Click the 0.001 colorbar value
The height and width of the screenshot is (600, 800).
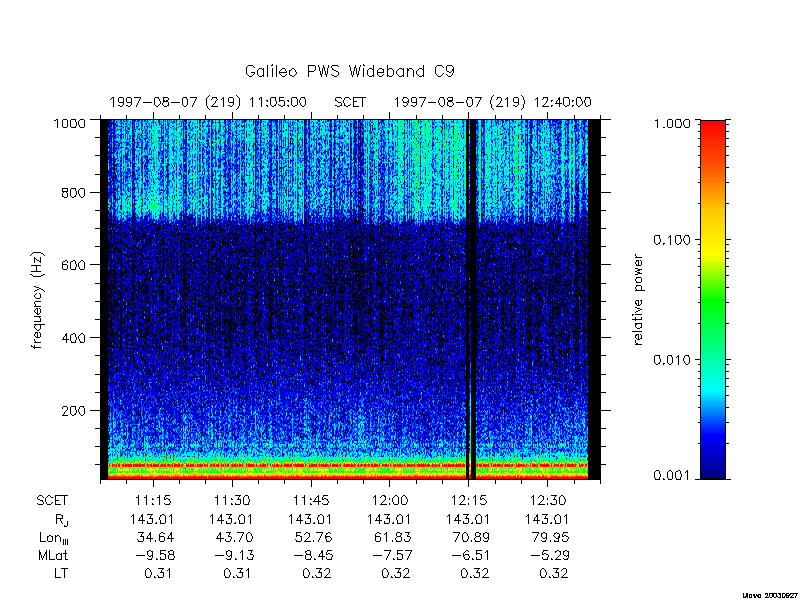672,476
